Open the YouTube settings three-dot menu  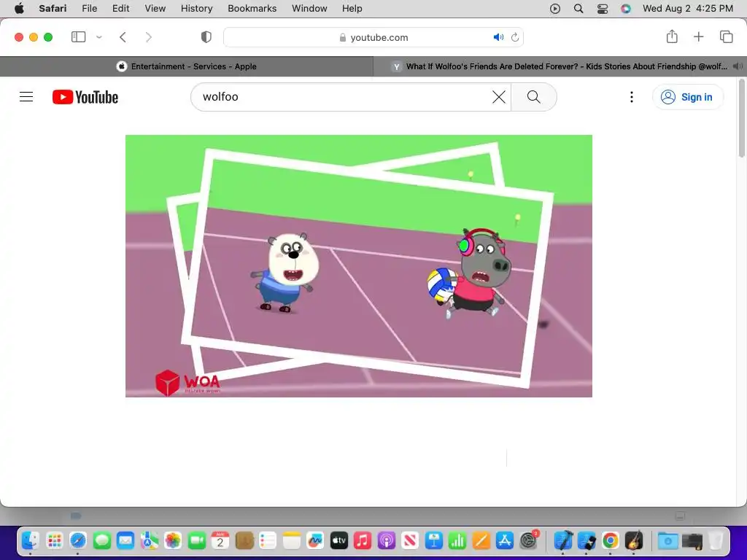pos(632,97)
